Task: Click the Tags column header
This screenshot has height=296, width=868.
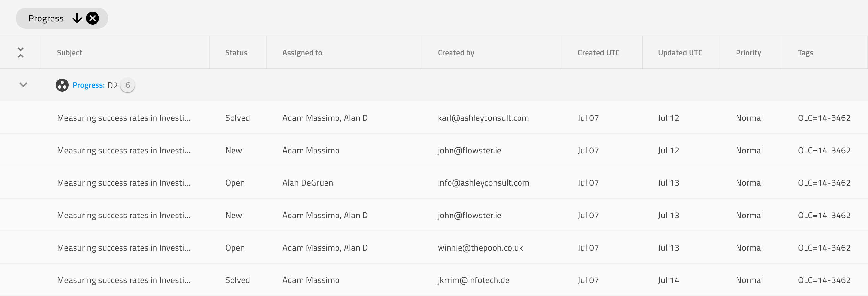Action: click(805, 53)
